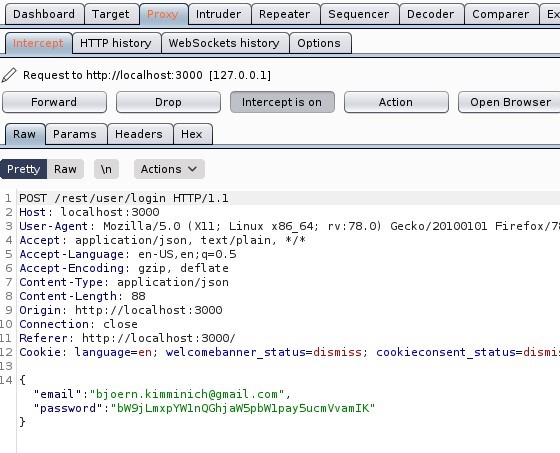Go to the Intruder tab
The width and height of the screenshot is (560, 453).
pos(219,14)
